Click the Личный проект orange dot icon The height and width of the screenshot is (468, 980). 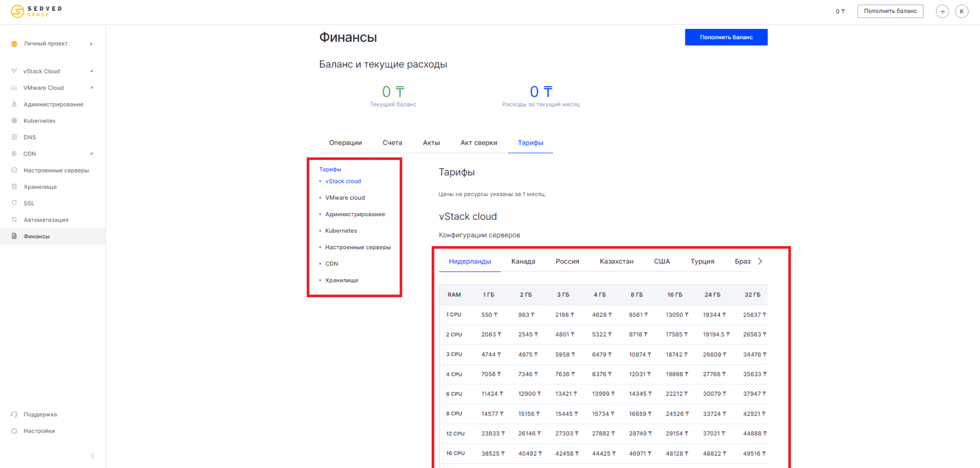click(x=14, y=44)
